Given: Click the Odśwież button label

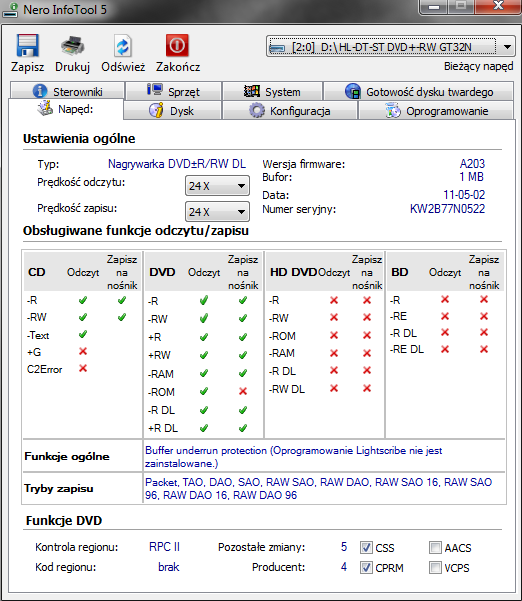Looking at the screenshot, I should pyautogui.click(x=123, y=67).
